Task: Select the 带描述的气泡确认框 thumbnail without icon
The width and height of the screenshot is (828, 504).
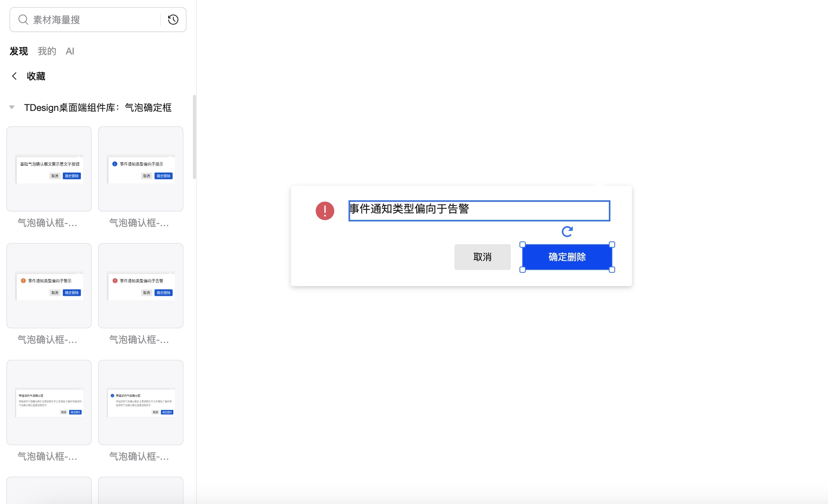Action: [49, 402]
